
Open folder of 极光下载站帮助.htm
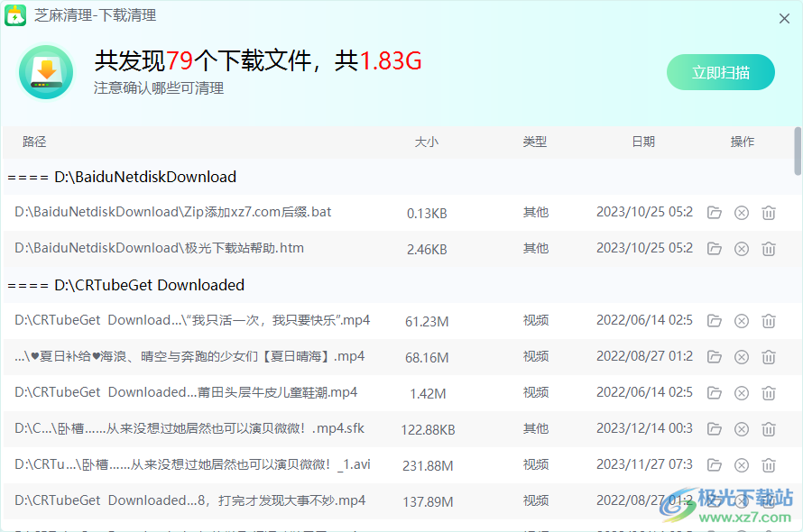(715, 249)
